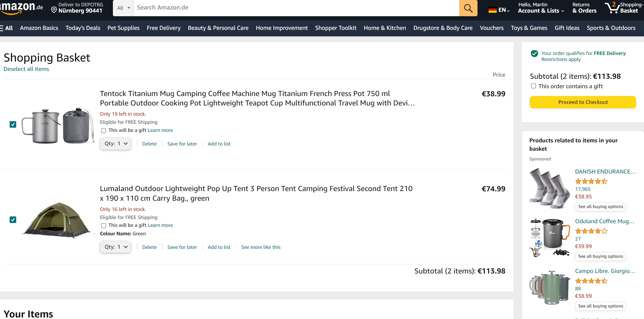The height and width of the screenshot is (319, 644).
Task: Open the Campo Libre Giorgio title link
Action: pos(605,271)
